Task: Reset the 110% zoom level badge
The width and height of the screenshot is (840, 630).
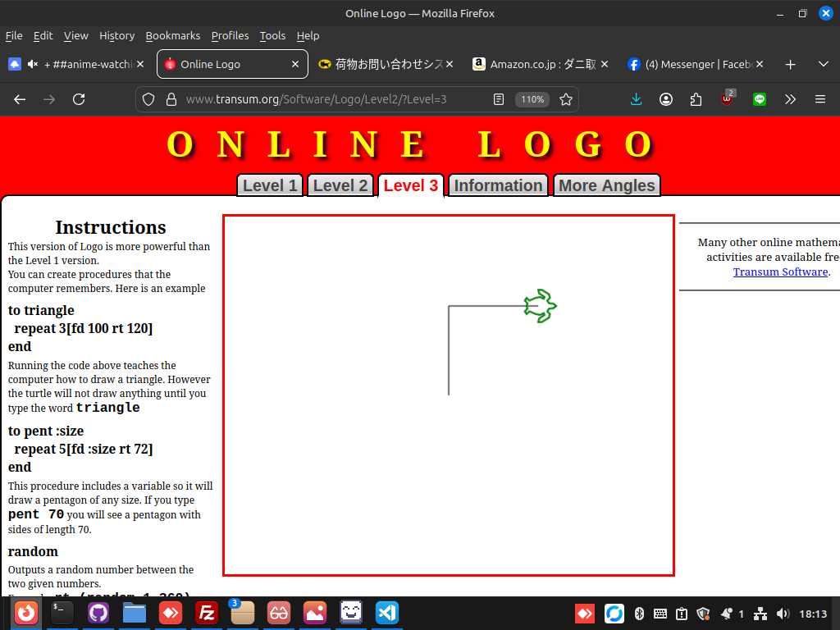Action: coord(532,99)
